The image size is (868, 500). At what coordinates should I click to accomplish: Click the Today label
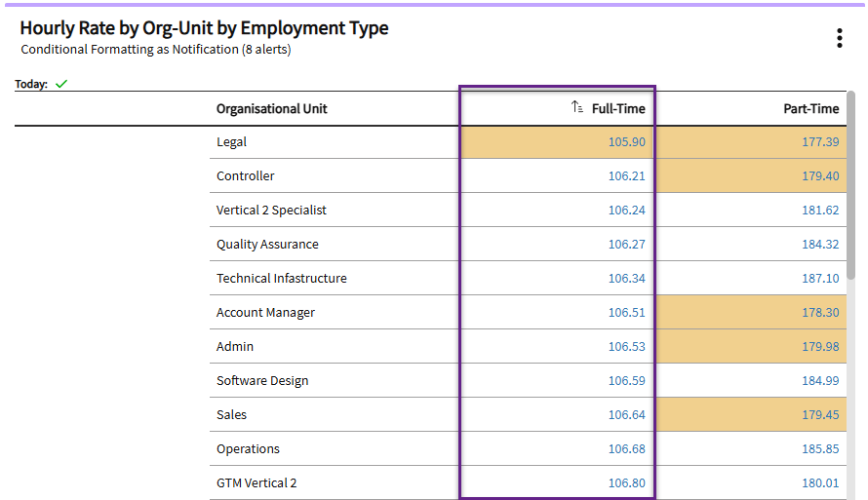[31, 84]
